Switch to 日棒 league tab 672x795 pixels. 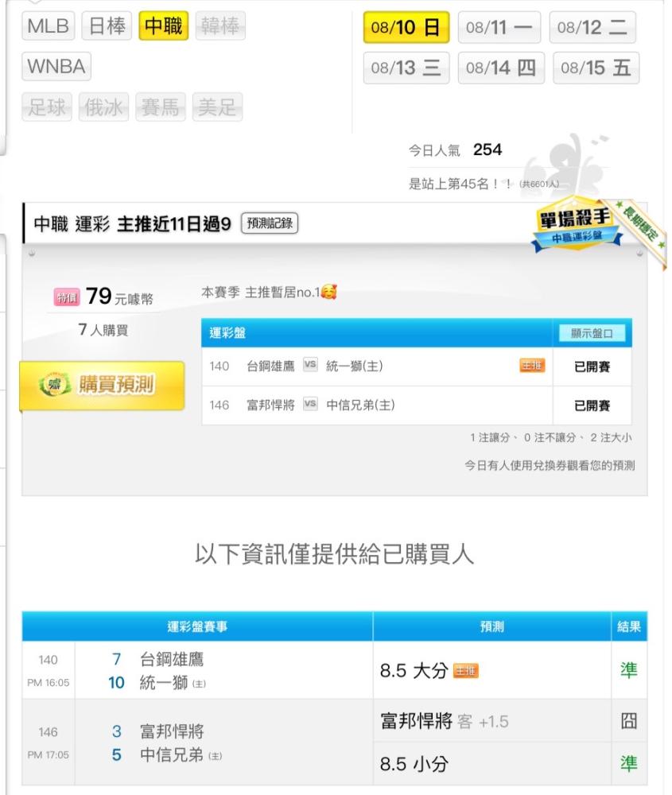107,26
